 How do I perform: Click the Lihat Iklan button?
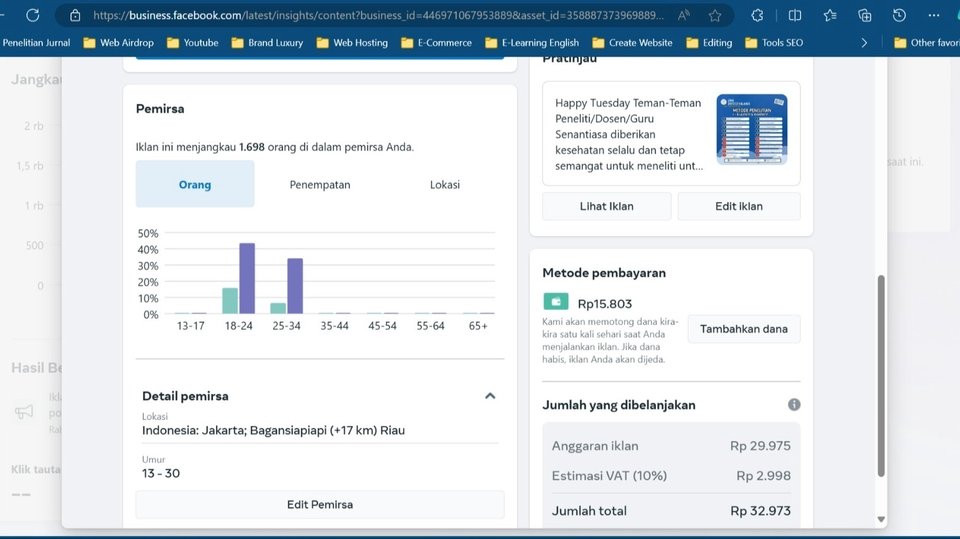click(606, 206)
